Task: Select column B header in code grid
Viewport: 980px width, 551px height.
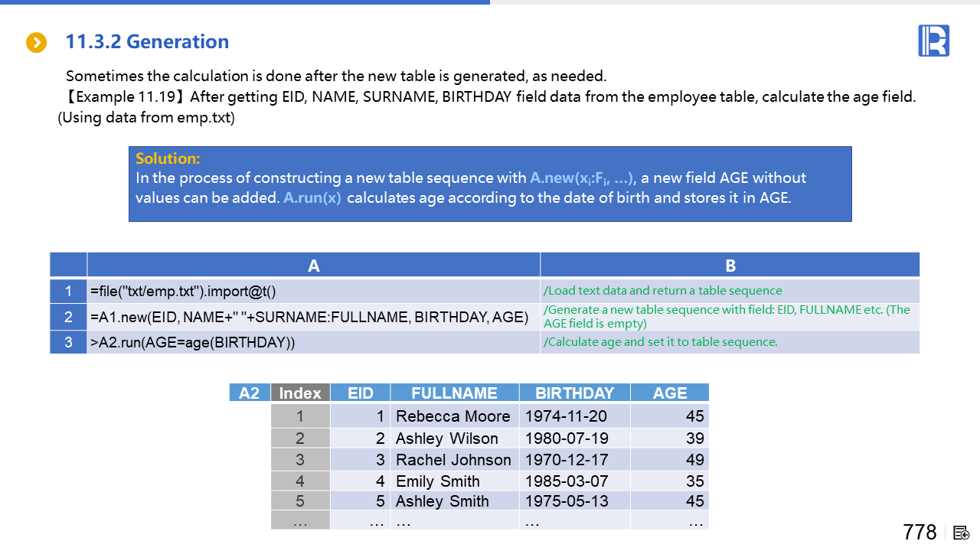Action: click(730, 266)
